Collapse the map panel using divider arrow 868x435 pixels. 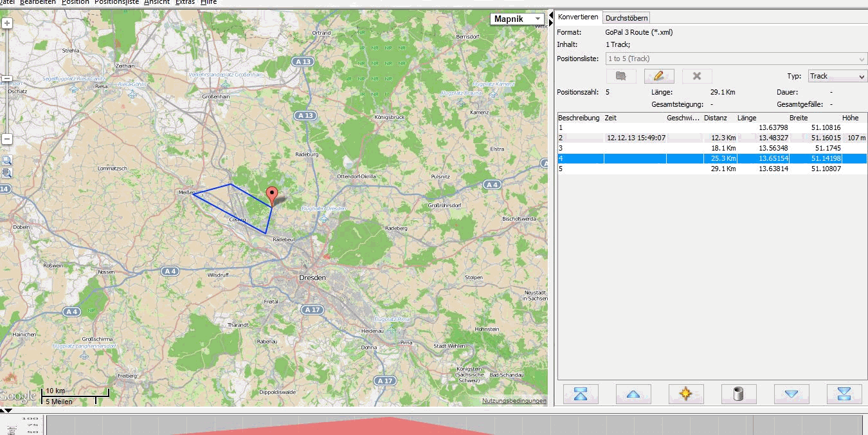point(551,15)
